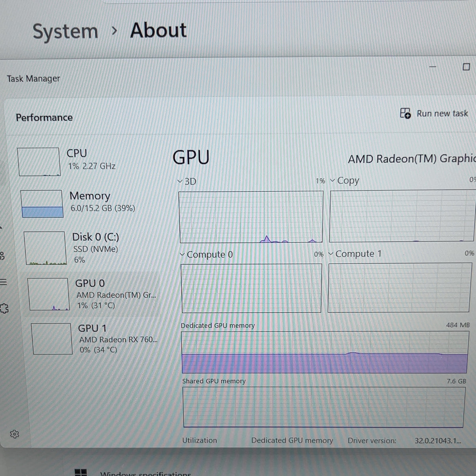Click the 484 MB dedicated memory label
This screenshot has width=476, height=476.
click(458, 325)
